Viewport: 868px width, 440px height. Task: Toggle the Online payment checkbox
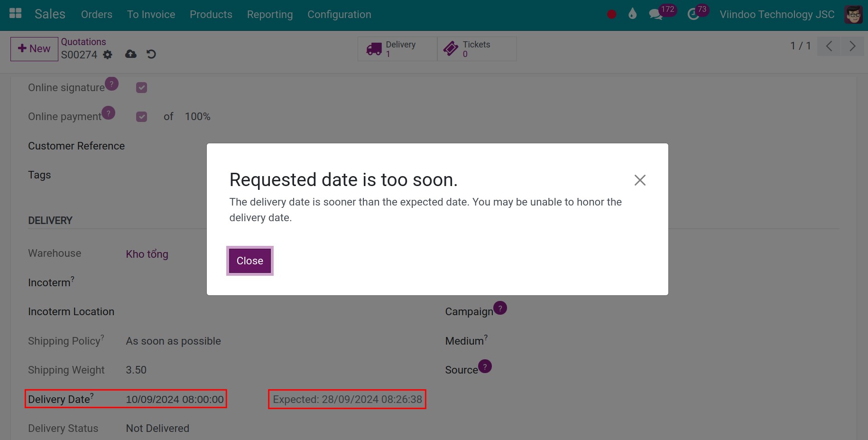tap(141, 117)
